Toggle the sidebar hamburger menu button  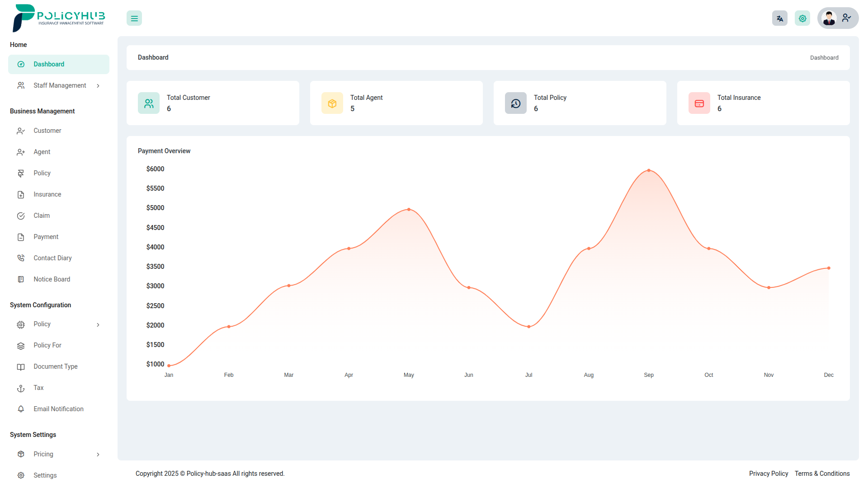134,19
